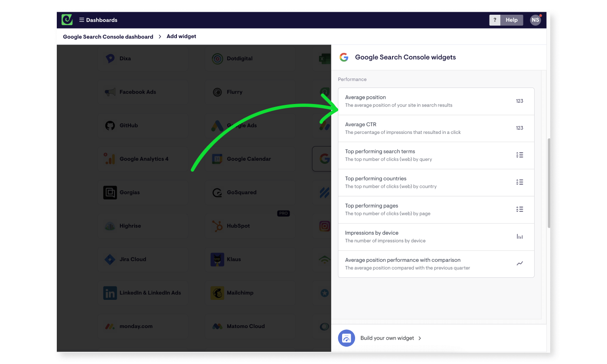This screenshot has height=364, width=607.
Task: Click the Help button
Action: tap(512, 19)
